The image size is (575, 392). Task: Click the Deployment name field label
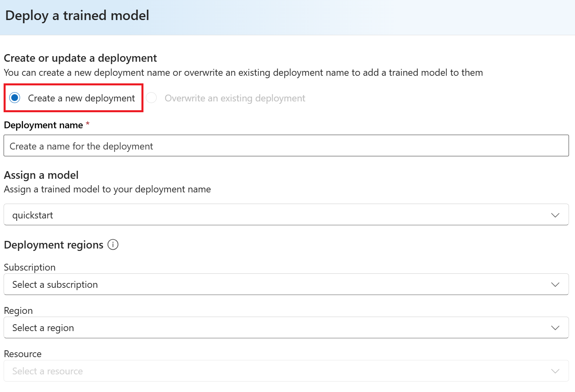coord(43,125)
